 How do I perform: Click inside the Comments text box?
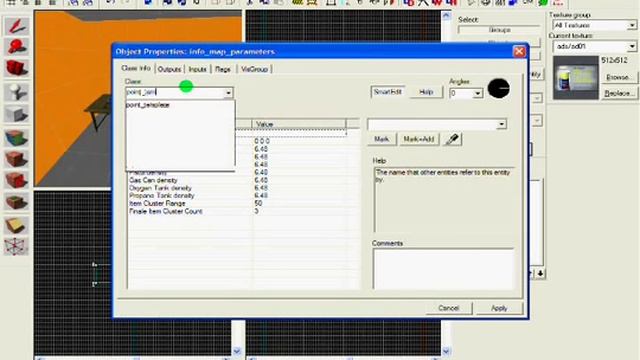(443, 269)
